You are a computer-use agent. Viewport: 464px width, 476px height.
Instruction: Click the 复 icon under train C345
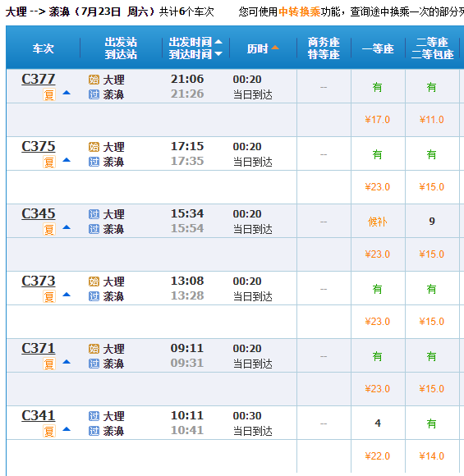(x=49, y=229)
